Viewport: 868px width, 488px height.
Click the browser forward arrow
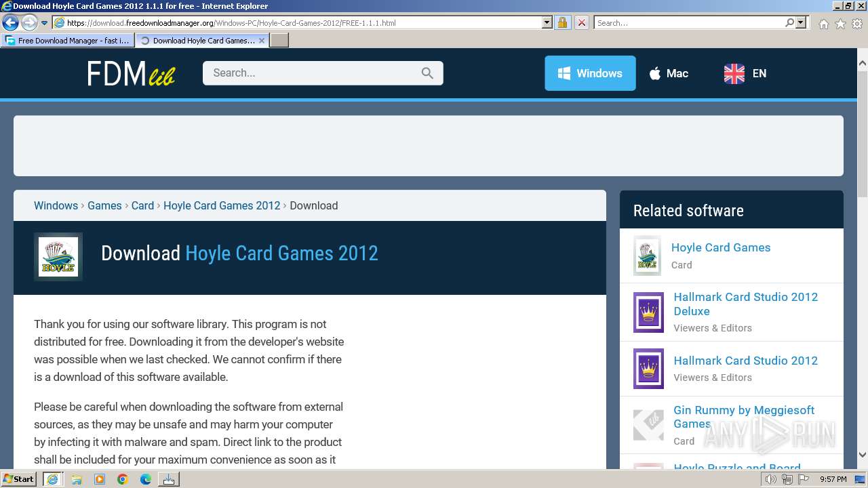(x=28, y=22)
